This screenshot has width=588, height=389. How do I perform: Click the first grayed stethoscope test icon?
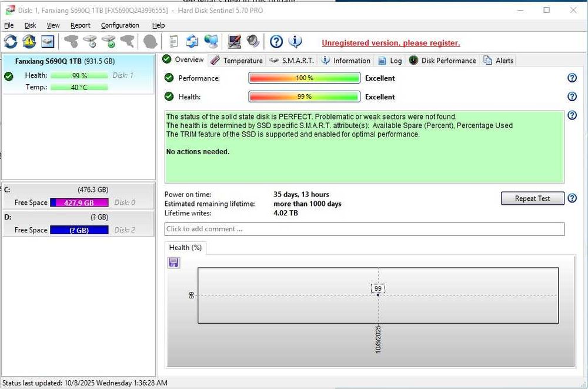coord(71,41)
